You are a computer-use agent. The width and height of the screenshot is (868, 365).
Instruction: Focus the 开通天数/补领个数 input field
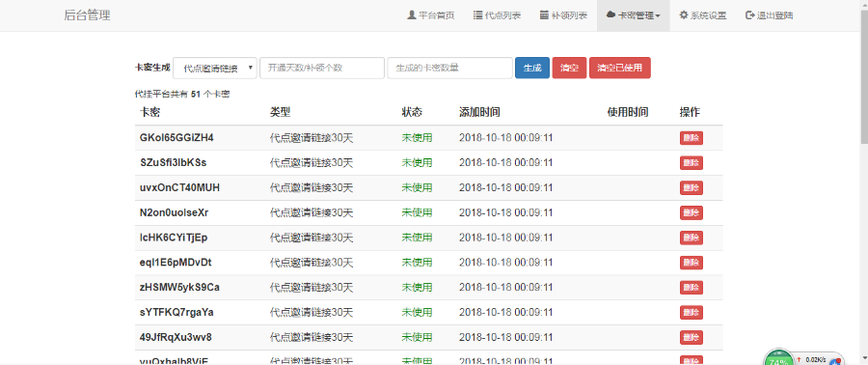(322, 69)
